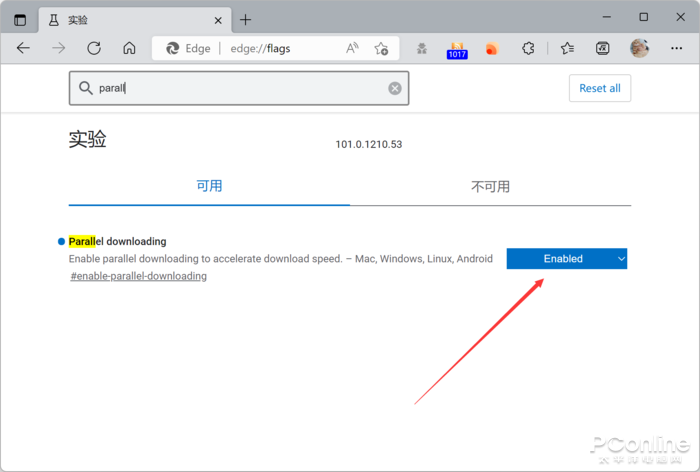Screen dimensions: 700x472
Task: Close the 实验 tab
Action: click(218, 20)
